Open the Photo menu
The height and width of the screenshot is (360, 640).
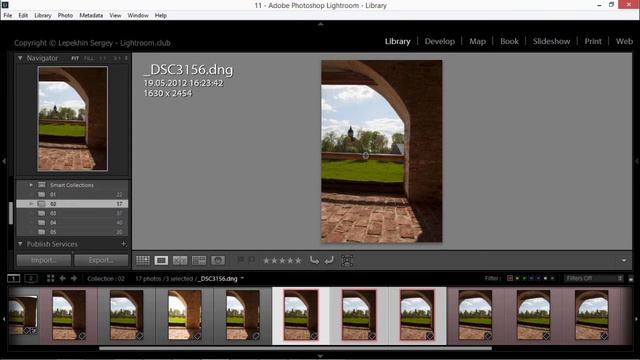coord(65,16)
